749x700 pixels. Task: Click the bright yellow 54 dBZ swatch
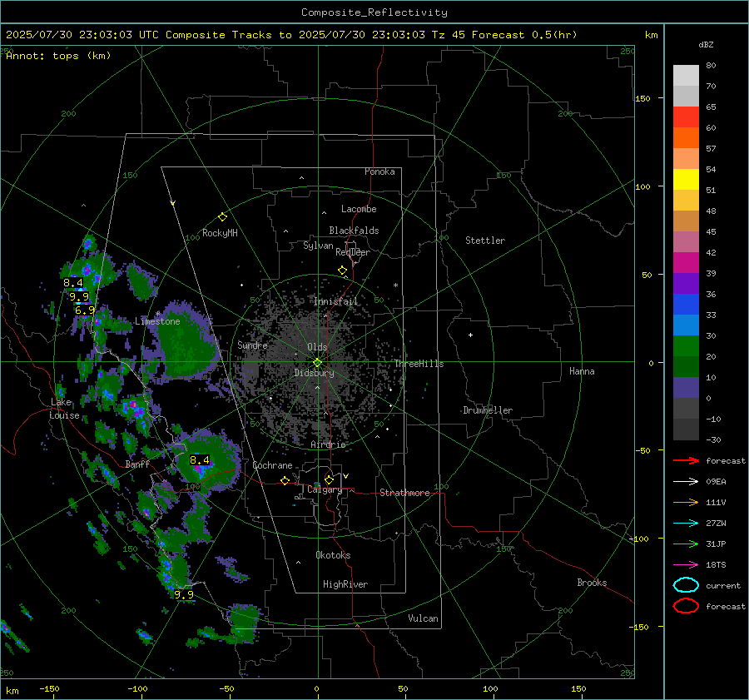pos(686,179)
